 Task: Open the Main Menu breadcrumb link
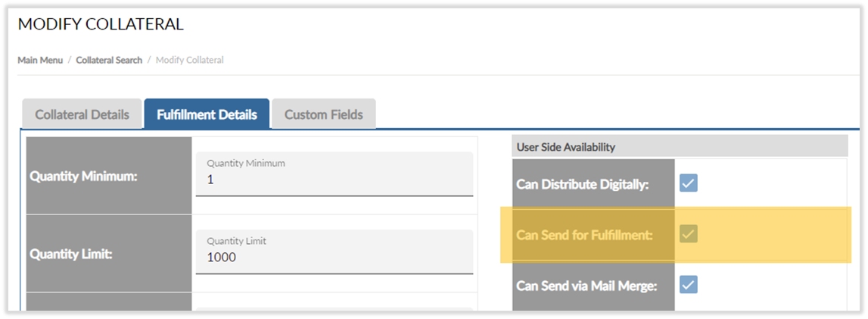40,60
